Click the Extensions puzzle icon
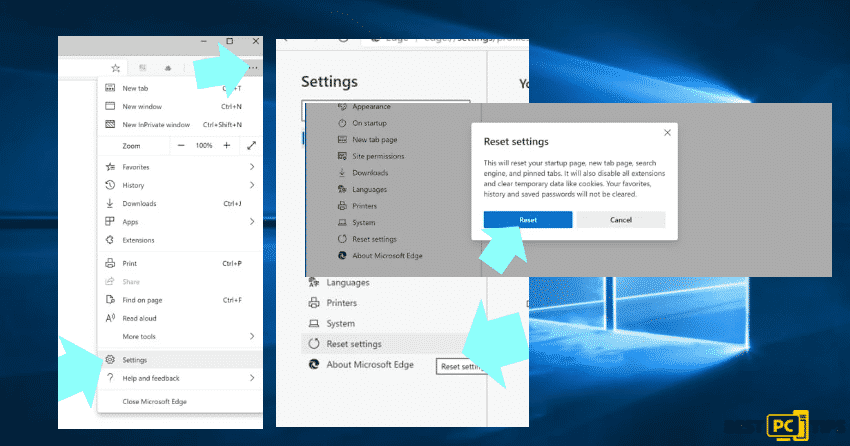850x446 pixels. coord(110,240)
